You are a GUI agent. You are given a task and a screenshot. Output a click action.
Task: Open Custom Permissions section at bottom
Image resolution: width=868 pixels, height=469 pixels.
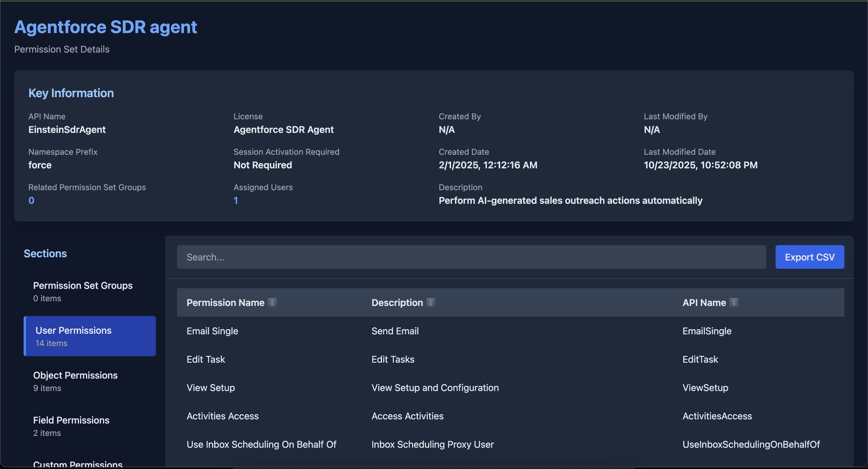[x=78, y=464]
